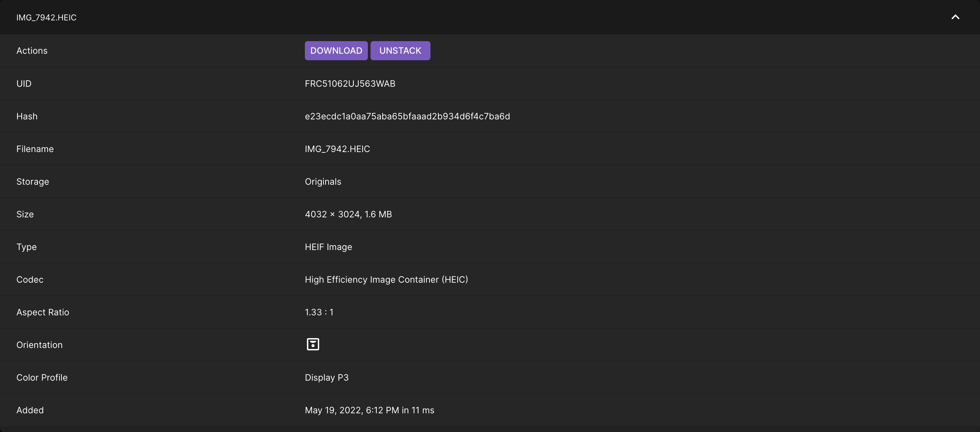The height and width of the screenshot is (432, 980).
Task: Click the Orientation row label
Action: (x=39, y=345)
